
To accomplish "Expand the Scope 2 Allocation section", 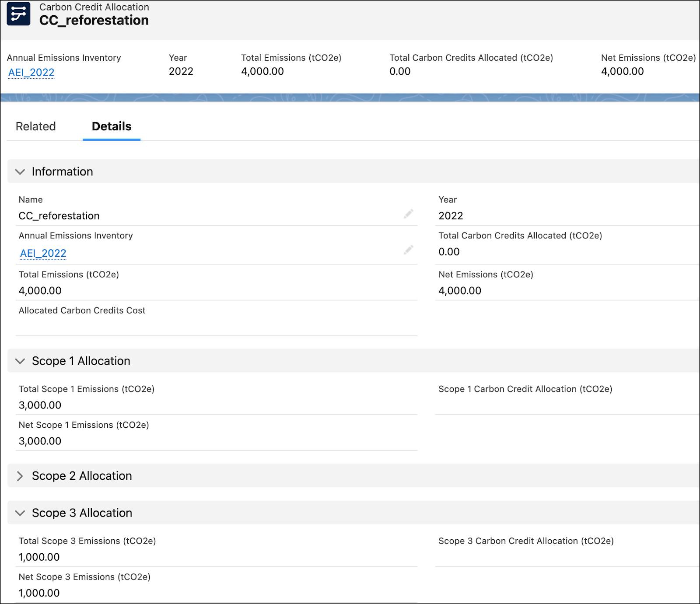I will pyautogui.click(x=19, y=476).
